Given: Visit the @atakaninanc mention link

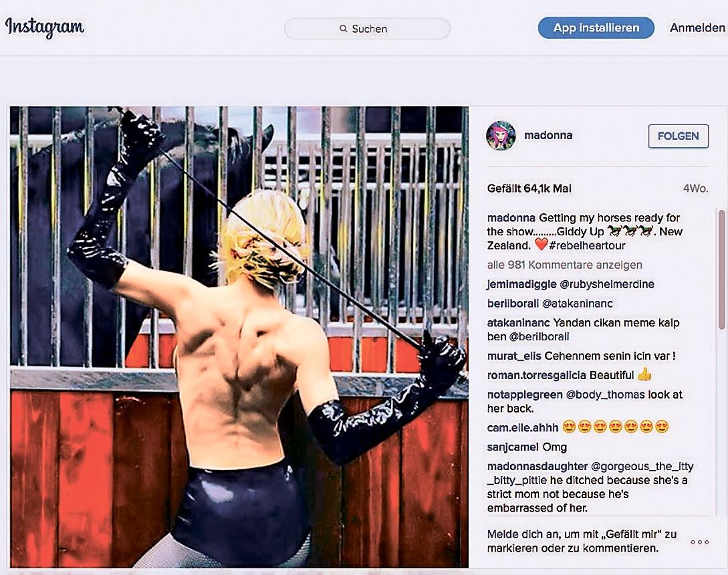Looking at the screenshot, I should tap(577, 304).
